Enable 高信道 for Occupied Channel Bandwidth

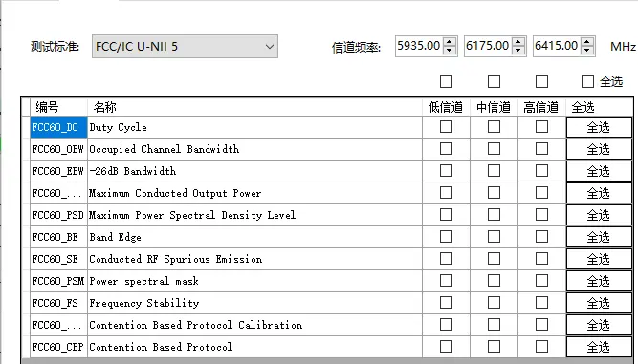pyautogui.click(x=541, y=149)
